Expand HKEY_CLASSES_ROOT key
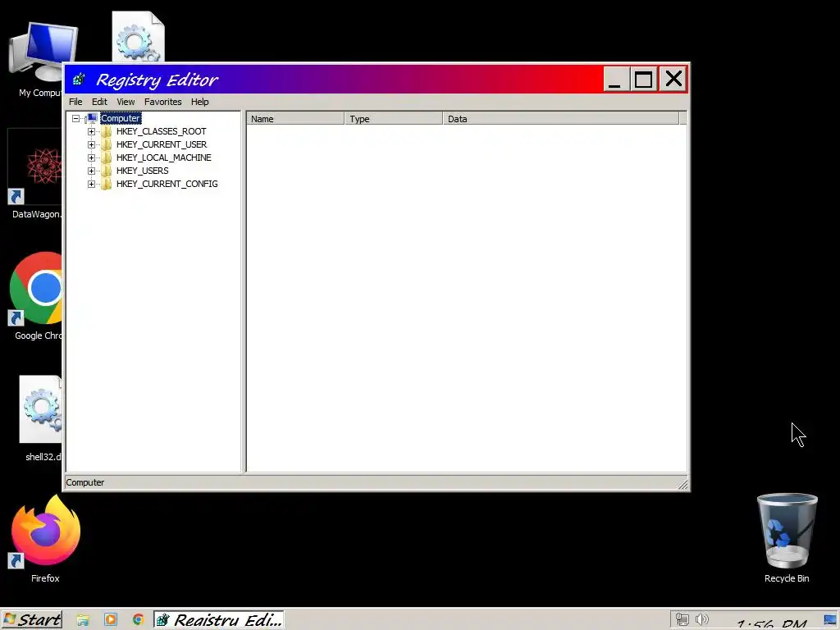 click(x=91, y=131)
